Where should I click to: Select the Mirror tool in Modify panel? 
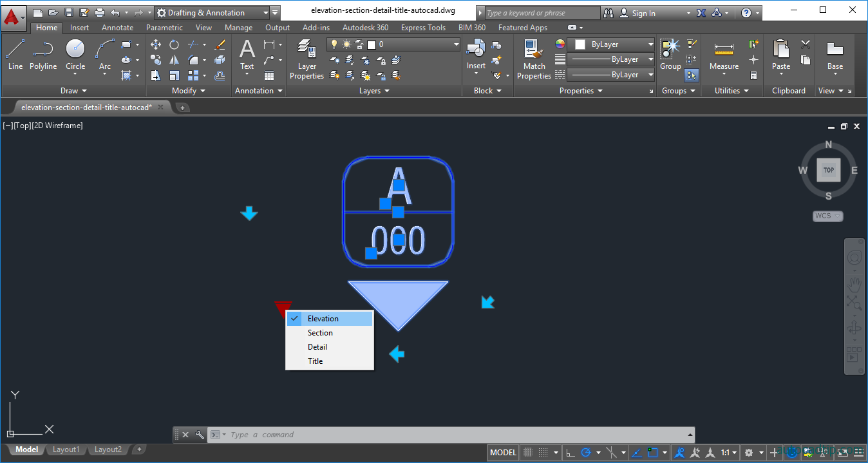click(x=174, y=59)
